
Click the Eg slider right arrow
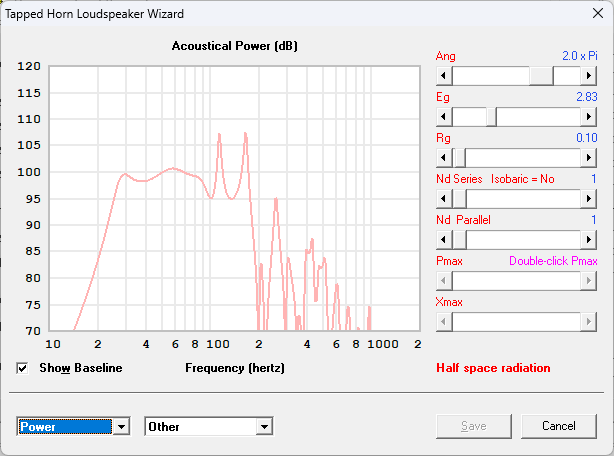pos(589,117)
